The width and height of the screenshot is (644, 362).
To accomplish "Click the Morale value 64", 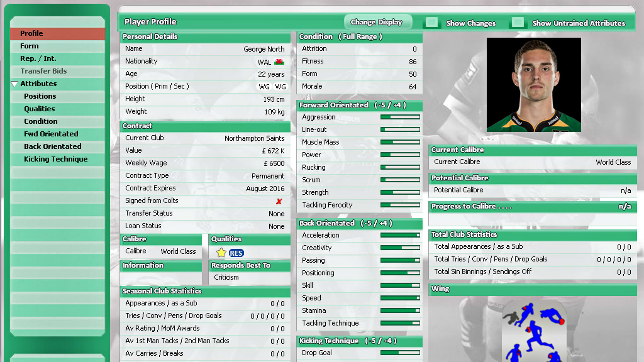I will [413, 87].
